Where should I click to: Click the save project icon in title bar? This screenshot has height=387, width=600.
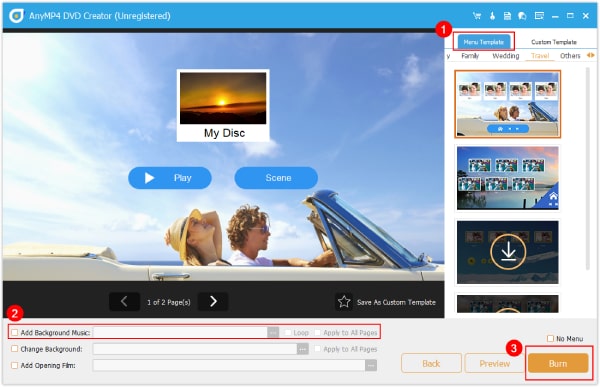(x=507, y=16)
